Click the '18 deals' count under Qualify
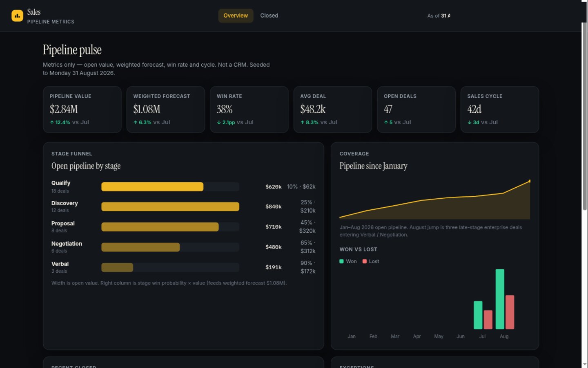This screenshot has height=368, width=588. [60, 191]
